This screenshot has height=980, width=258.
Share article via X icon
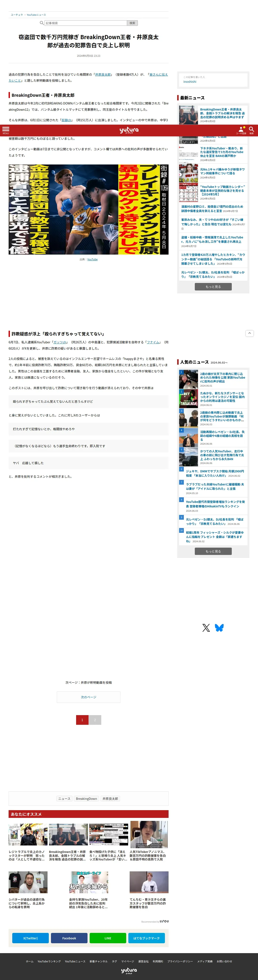tap(206, 628)
